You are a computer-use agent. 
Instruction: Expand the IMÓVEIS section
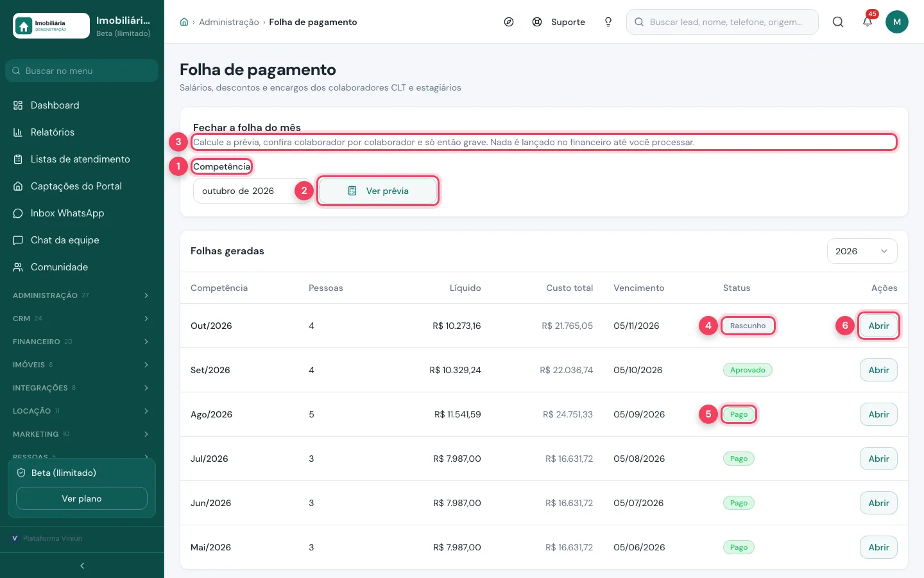pyautogui.click(x=82, y=365)
